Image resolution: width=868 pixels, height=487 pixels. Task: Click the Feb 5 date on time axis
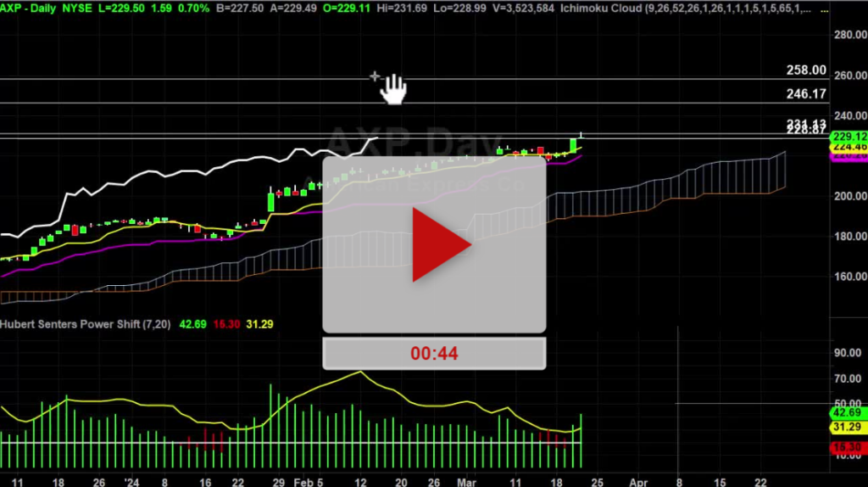309,480
